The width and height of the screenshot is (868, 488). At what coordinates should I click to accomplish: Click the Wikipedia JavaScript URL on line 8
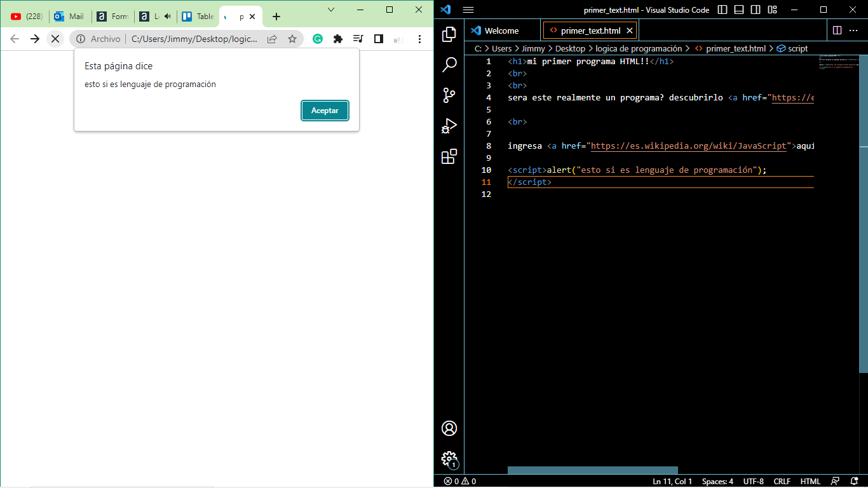click(x=689, y=146)
